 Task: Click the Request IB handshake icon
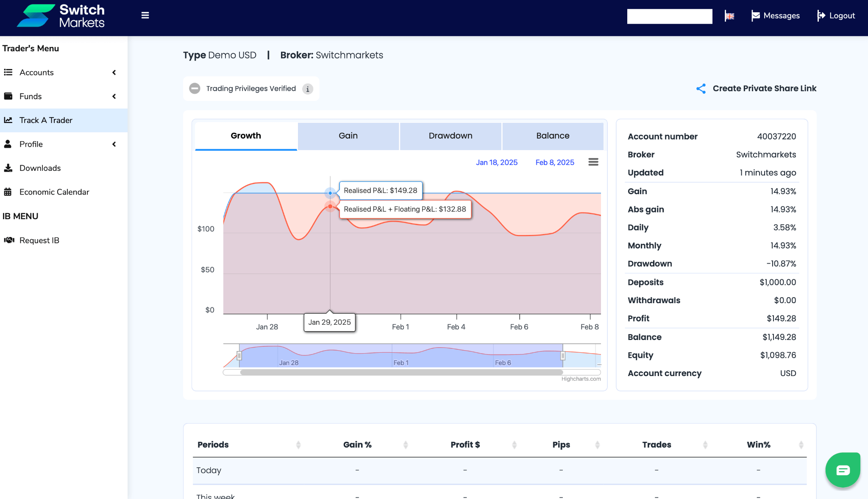point(9,240)
